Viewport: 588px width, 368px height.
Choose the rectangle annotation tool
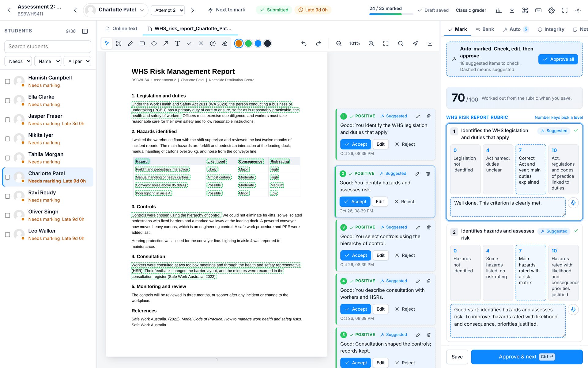point(142,44)
